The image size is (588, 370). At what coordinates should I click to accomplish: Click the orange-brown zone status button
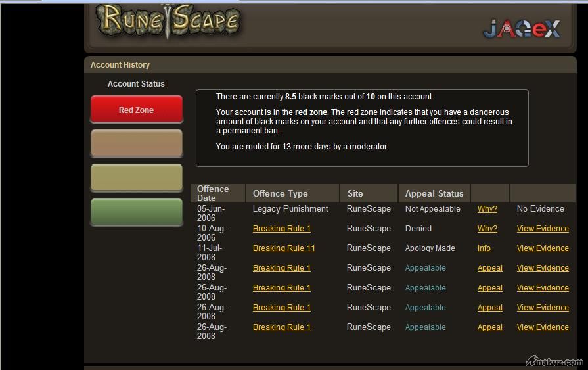tap(137, 143)
